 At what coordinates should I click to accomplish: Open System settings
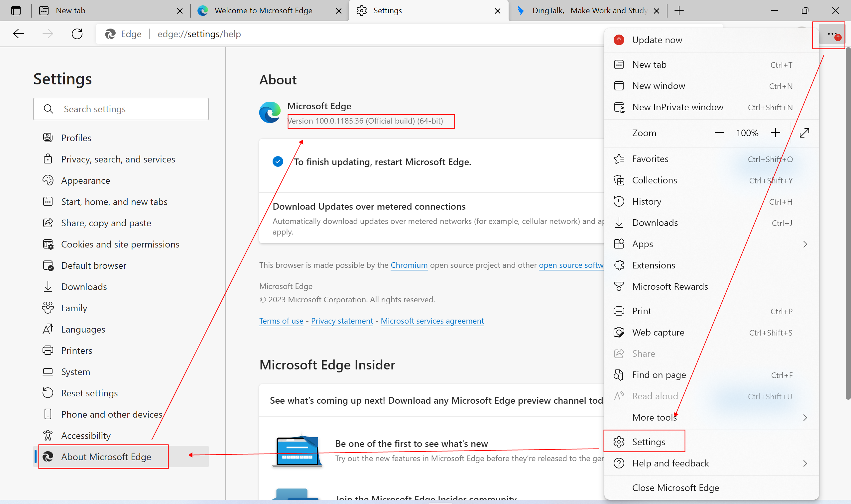pyautogui.click(x=121, y=371)
